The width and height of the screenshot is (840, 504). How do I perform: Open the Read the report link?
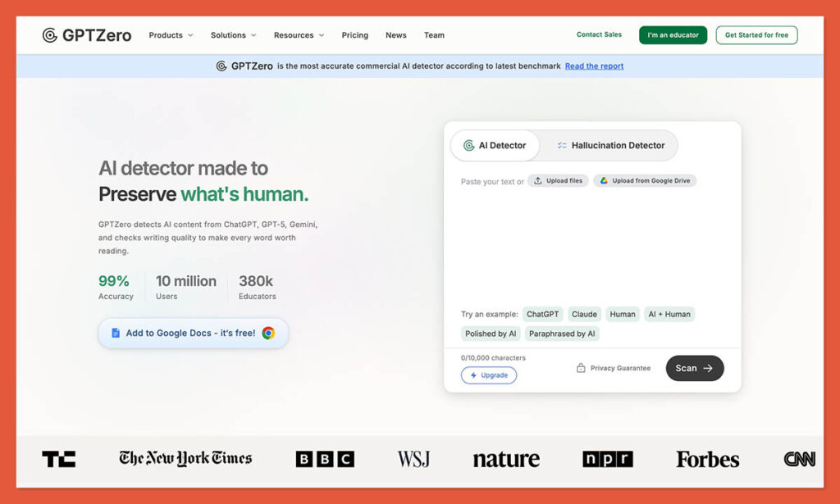[594, 66]
